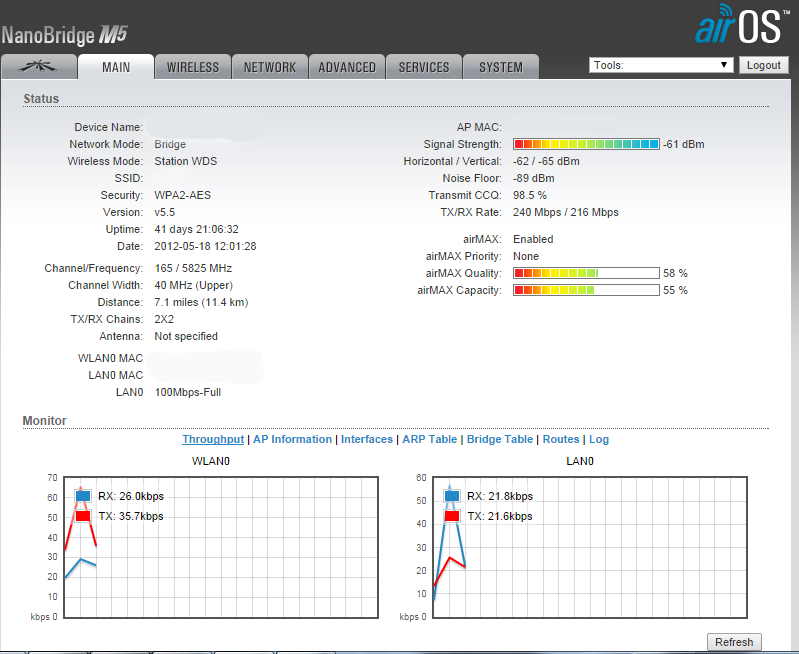The image size is (799, 654).
Task: Click the NanoBridge M5 product title
Action: pyautogui.click(x=64, y=36)
